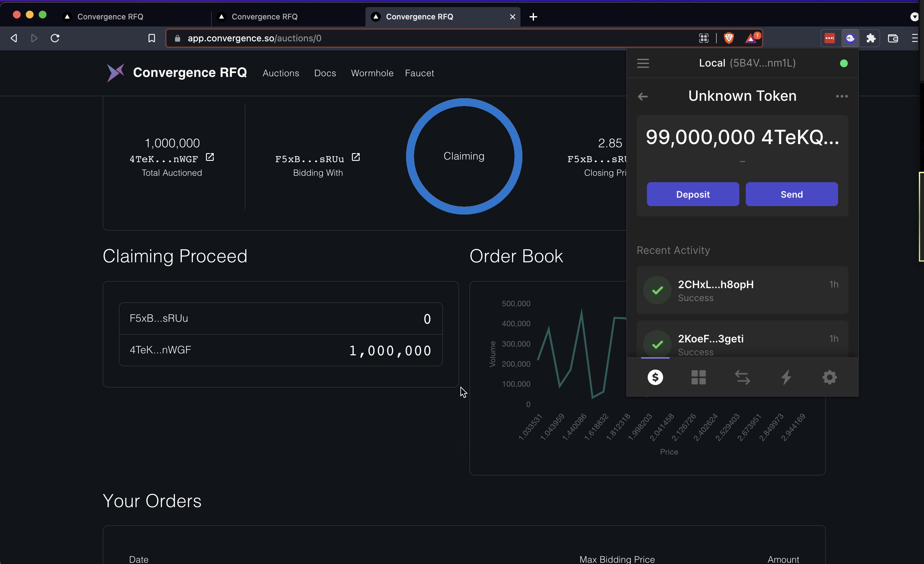Open wallet dollar balance tab
Image resolution: width=924 pixels, height=564 pixels.
655,377
